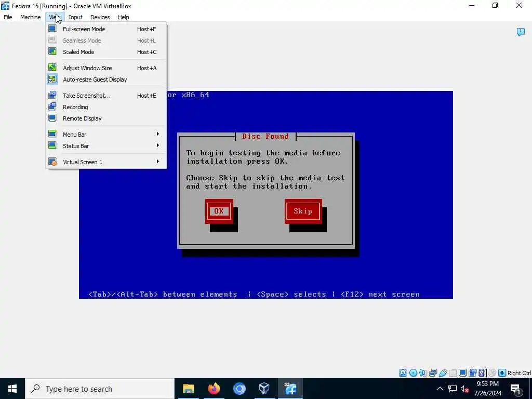532x399 pixels.
Task: Click Skip to skip media test
Action: [303, 211]
